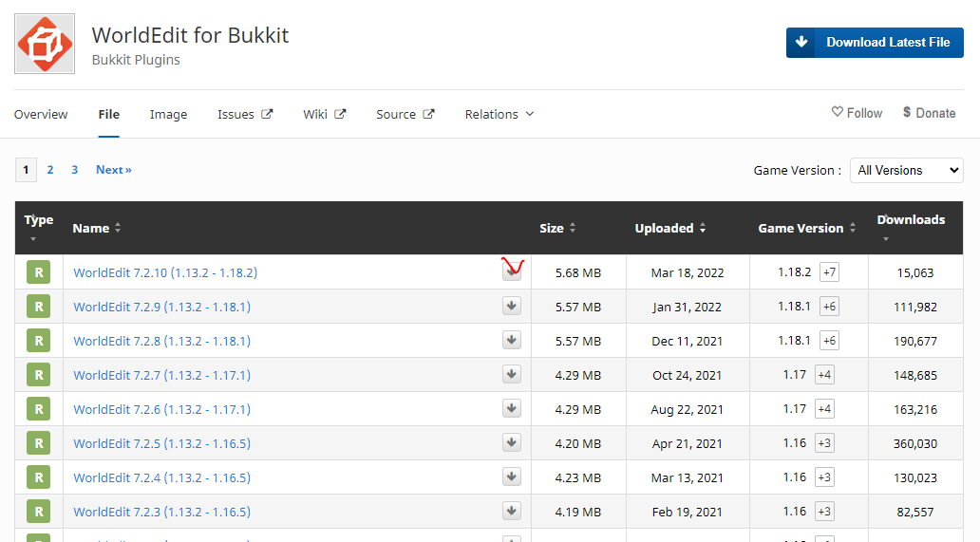The image size is (980, 542).
Task: Click the release R badge for WorldEdit 7.2.10
Action: tap(38, 272)
